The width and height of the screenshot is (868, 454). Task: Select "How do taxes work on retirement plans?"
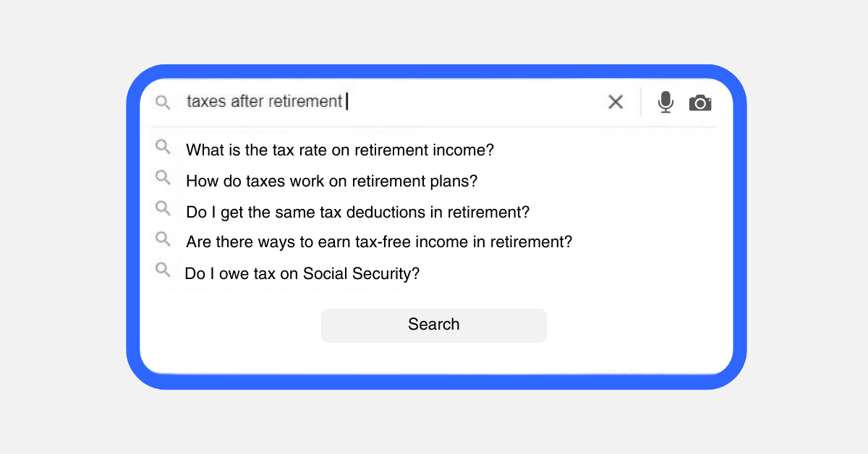332,181
